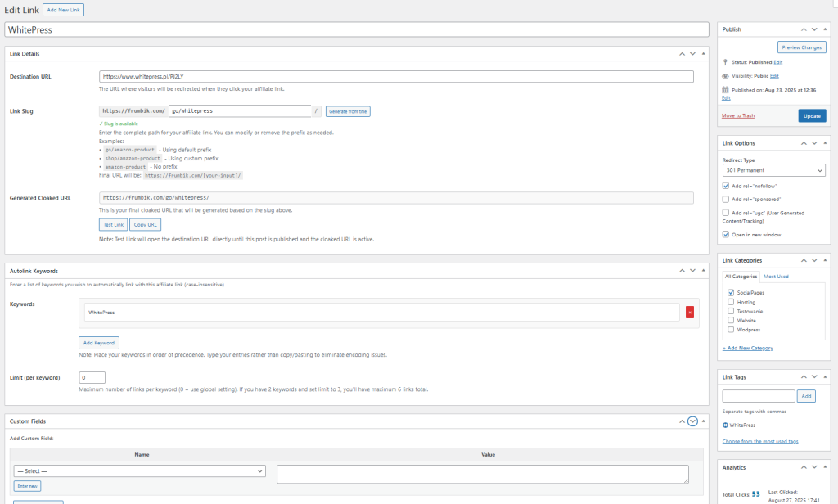Screen dimensions: 838x504
Task: Remove the WhitePress tag
Action: (725, 425)
